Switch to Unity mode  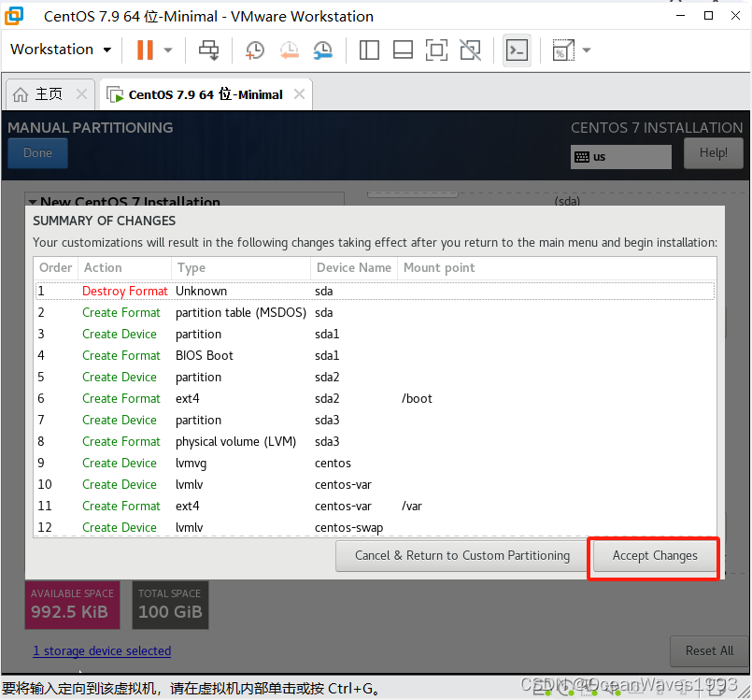point(470,50)
